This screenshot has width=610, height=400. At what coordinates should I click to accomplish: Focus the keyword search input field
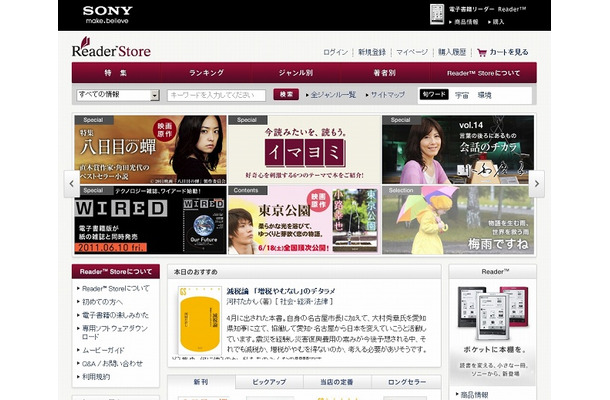[216, 95]
